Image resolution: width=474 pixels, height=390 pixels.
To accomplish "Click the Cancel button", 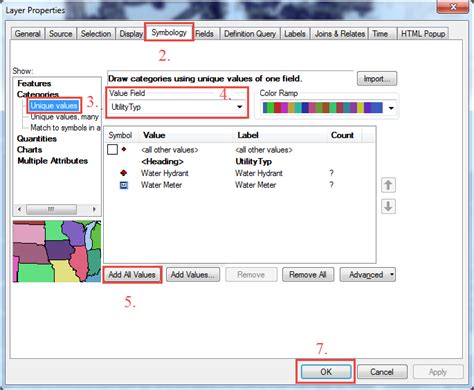I will coord(382,372).
